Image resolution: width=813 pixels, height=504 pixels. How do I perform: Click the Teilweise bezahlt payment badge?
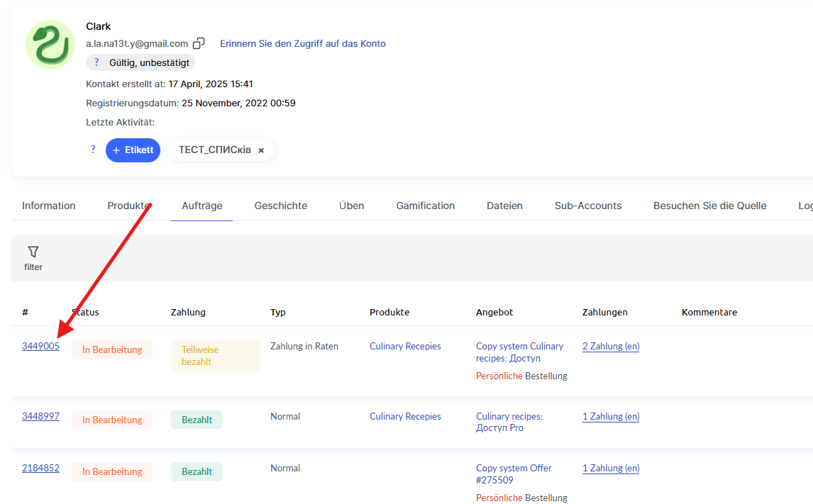point(215,356)
